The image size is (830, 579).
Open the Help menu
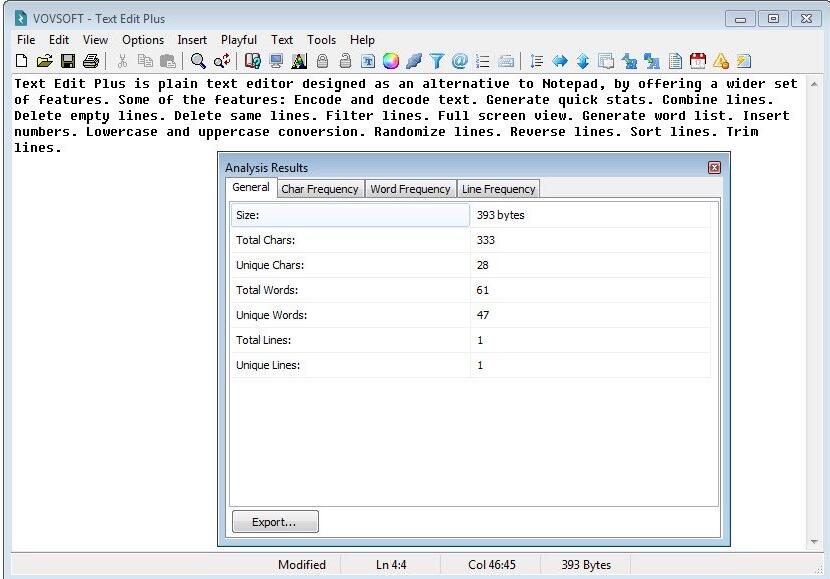tap(362, 40)
